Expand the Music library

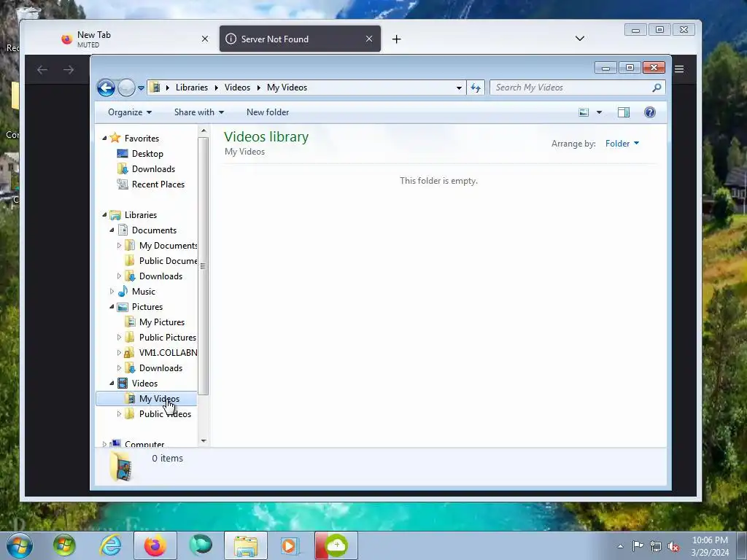click(x=112, y=292)
